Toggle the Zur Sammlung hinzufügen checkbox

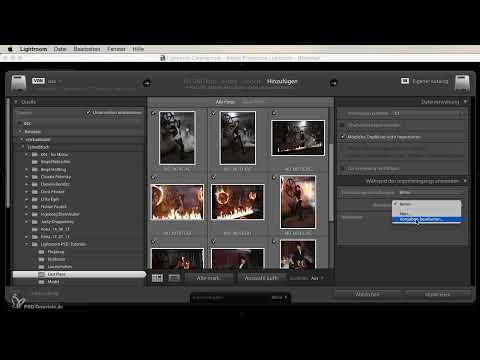pos(342,168)
